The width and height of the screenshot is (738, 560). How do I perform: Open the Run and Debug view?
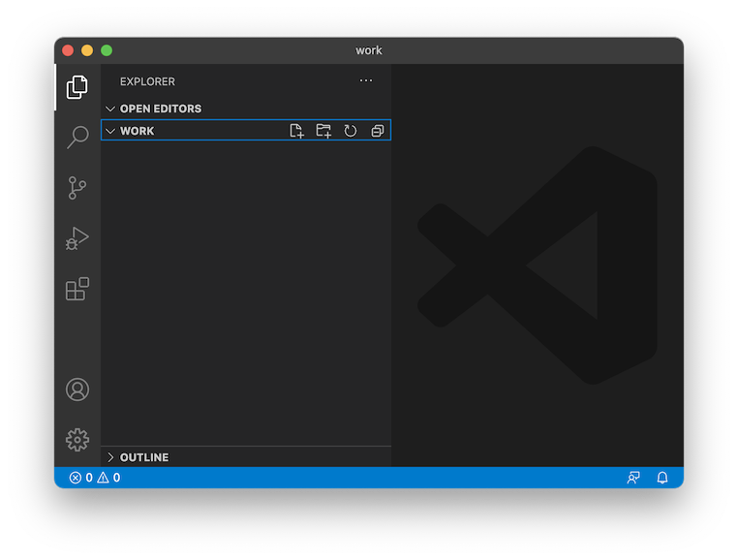coord(77,238)
